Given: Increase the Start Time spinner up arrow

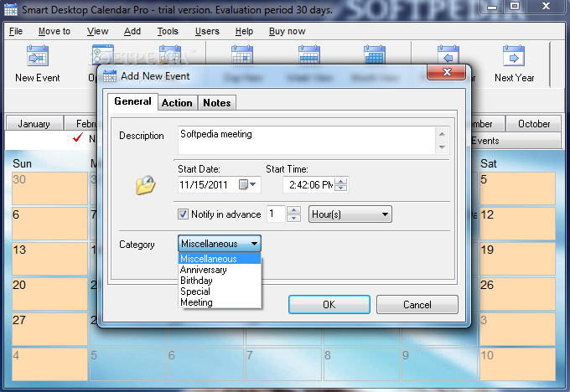Looking at the screenshot, I should click(341, 181).
